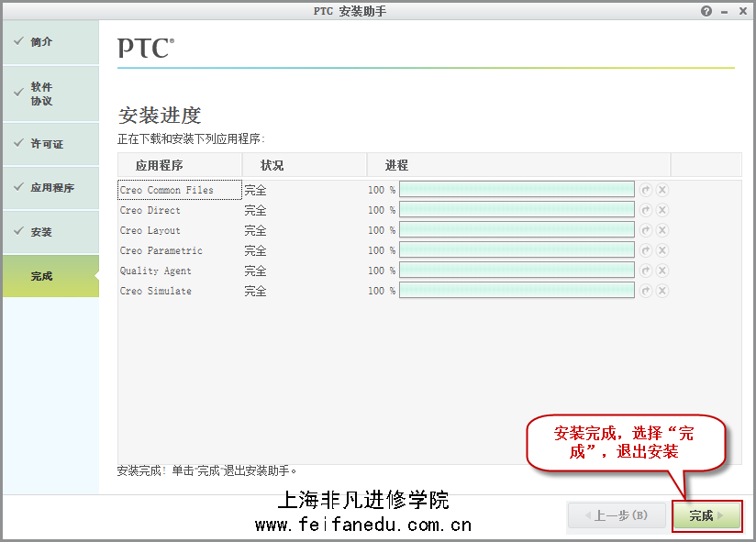
Task: Switch to the 应用程序 step
Action: pos(50,188)
